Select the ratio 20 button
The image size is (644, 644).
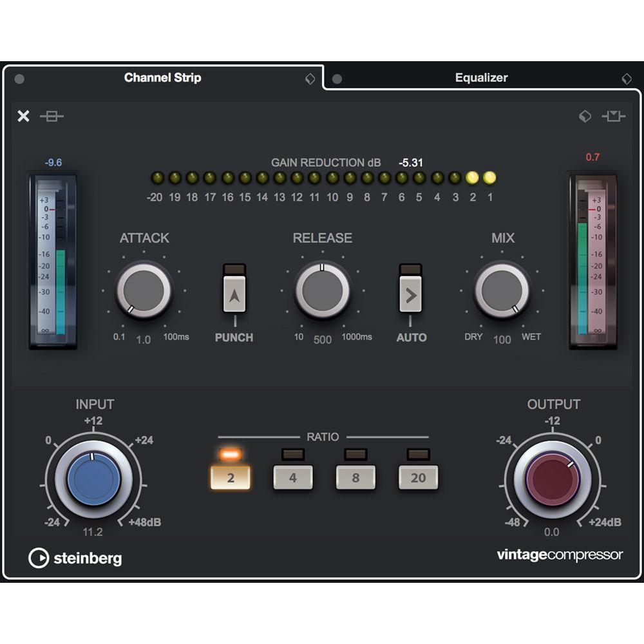click(x=418, y=477)
